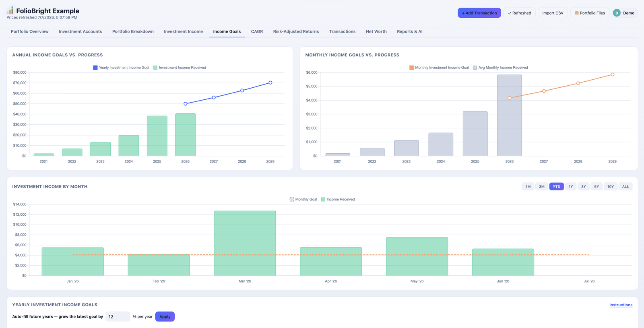Select the Income Goals tab

pos(227,31)
